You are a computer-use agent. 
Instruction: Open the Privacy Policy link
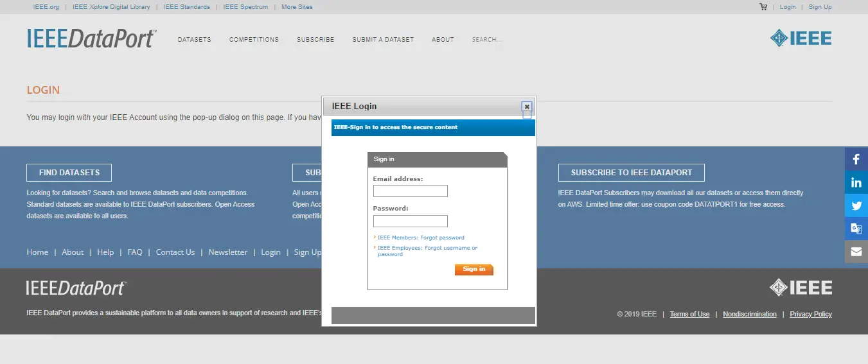point(811,314)
